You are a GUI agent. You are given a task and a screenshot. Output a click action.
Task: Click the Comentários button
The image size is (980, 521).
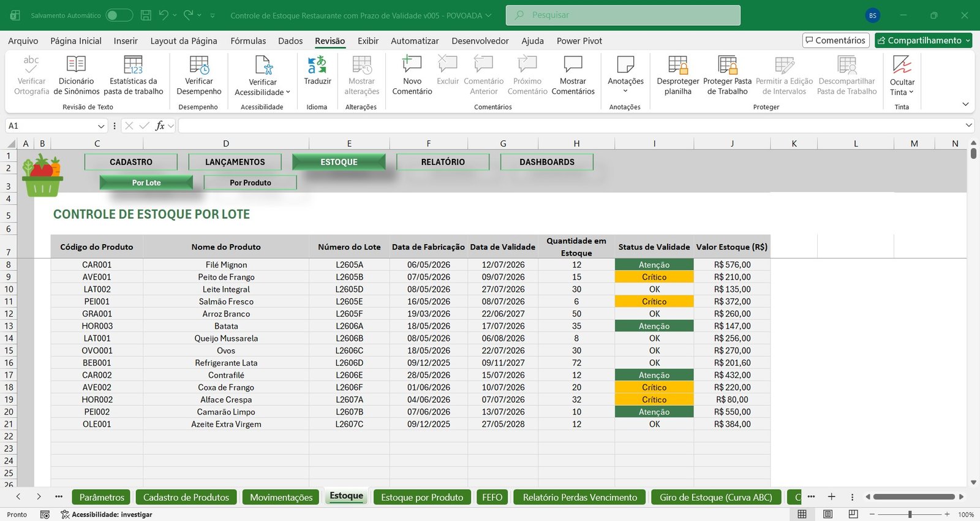point(836,40)
